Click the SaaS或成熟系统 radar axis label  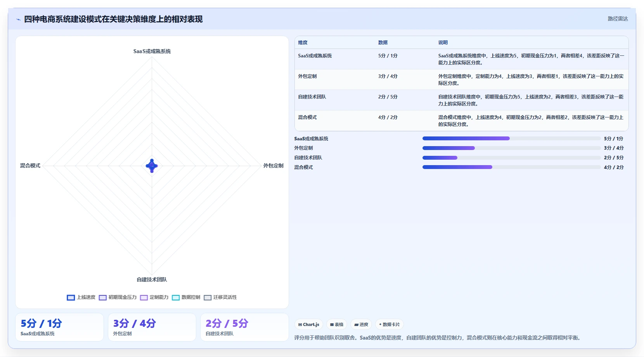click(152, 51)
